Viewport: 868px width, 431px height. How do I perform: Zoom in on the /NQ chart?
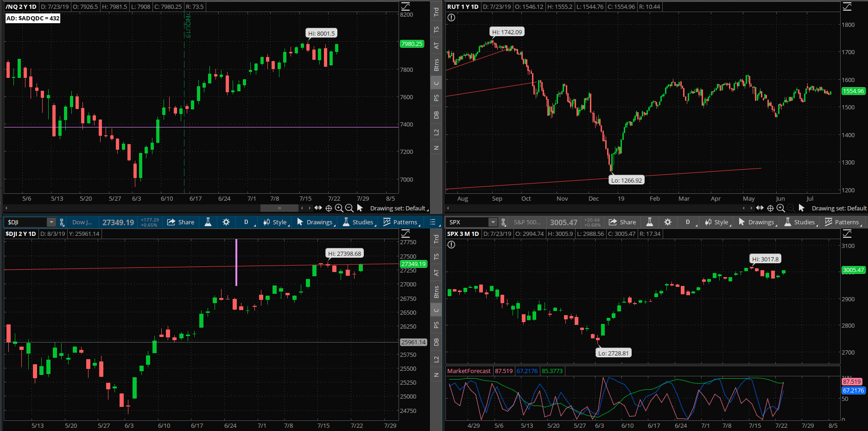[x=339, y=208]
